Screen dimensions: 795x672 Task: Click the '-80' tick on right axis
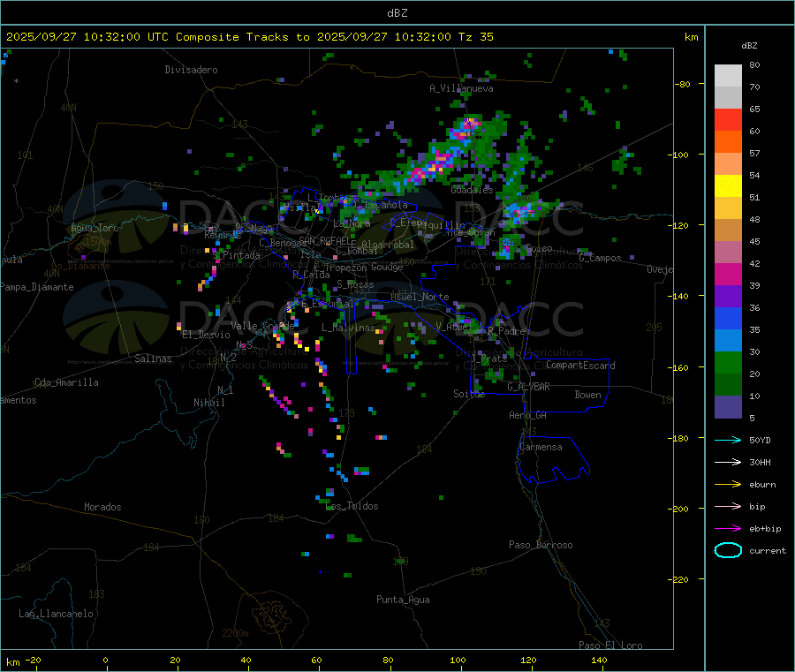pos(683,84)
